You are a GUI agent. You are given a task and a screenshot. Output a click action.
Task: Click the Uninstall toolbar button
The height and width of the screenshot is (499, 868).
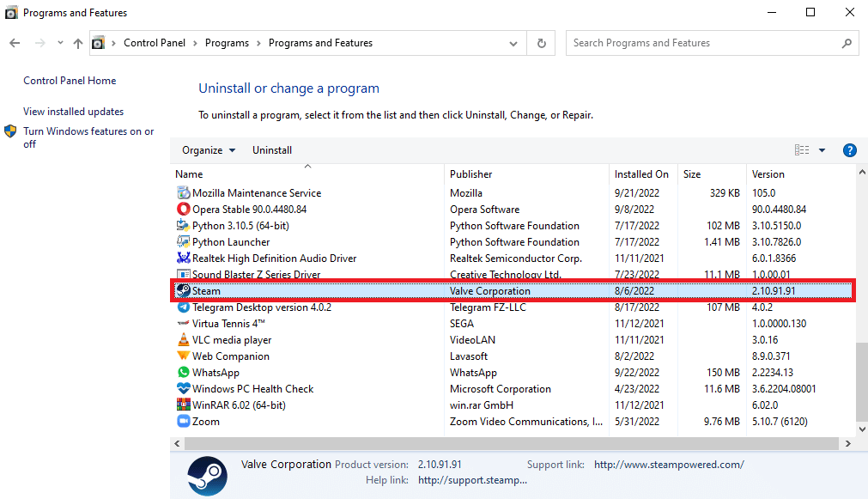click(x=272, y=150)
